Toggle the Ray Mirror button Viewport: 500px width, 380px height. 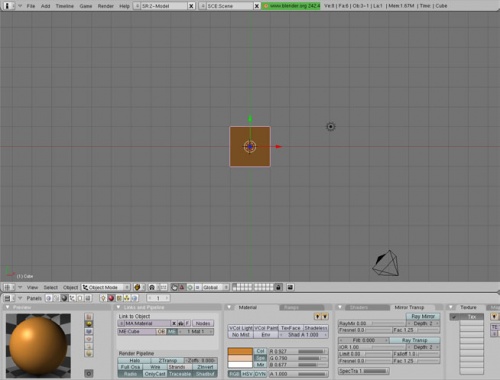423,316
